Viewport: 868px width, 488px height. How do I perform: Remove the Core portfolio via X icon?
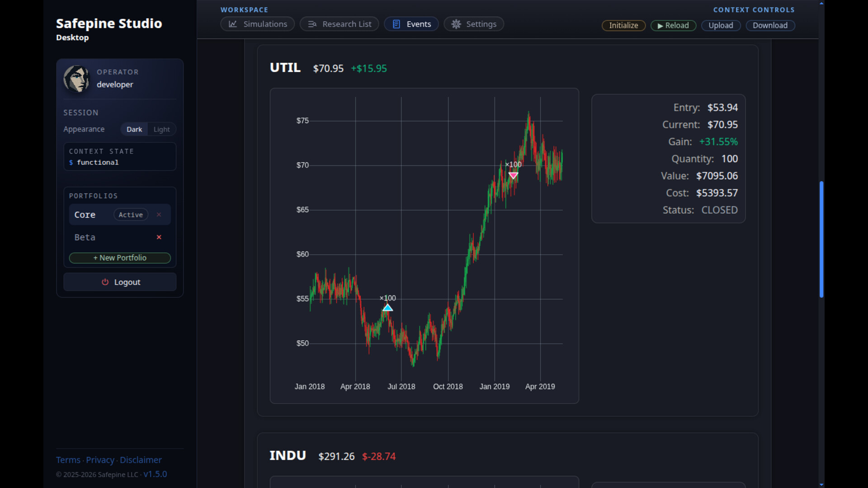(159, 215)
